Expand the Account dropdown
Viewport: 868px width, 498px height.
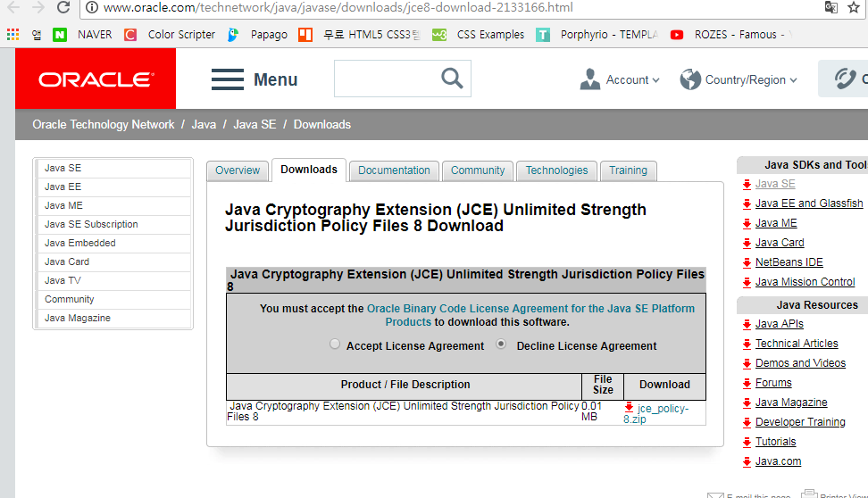(633, 79)
